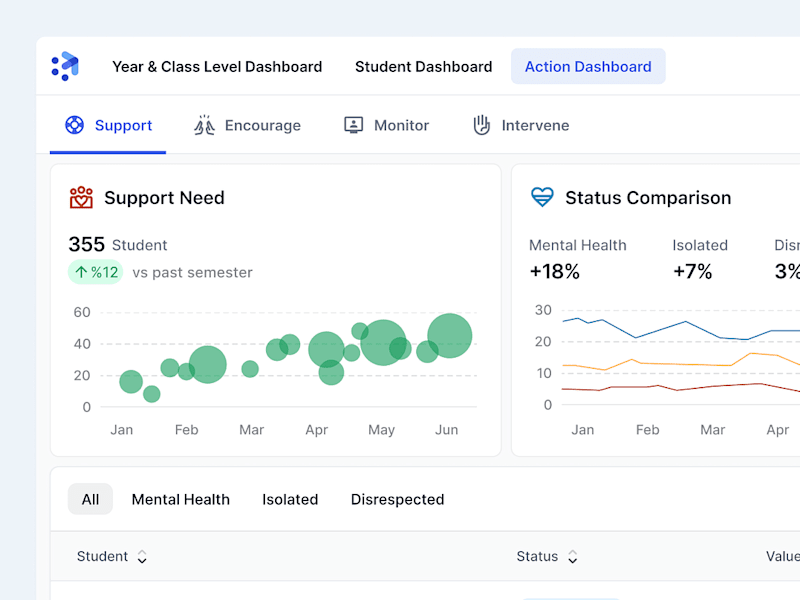The width and height of the screenshot is (800, 600).
Task: Filter by Disrespected
Action: (x=397, y=499)
